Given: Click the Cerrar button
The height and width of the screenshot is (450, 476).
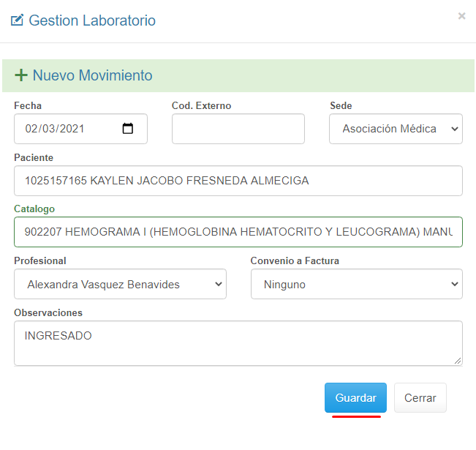Looking at the screenshot, I should click(x=420, y=398).
